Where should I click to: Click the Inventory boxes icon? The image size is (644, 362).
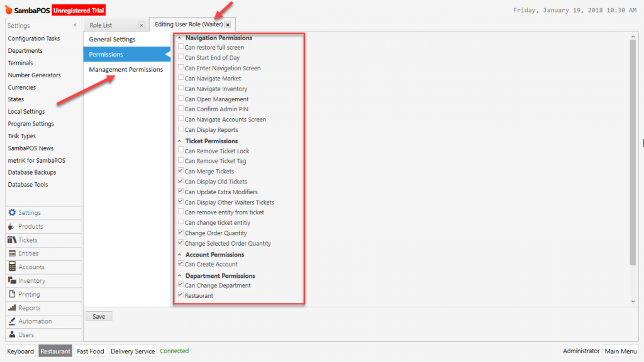(x=12, y=280)
